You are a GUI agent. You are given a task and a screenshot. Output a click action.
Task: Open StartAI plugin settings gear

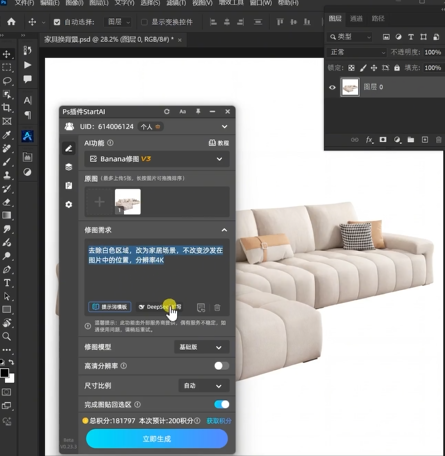coord(69,204)
